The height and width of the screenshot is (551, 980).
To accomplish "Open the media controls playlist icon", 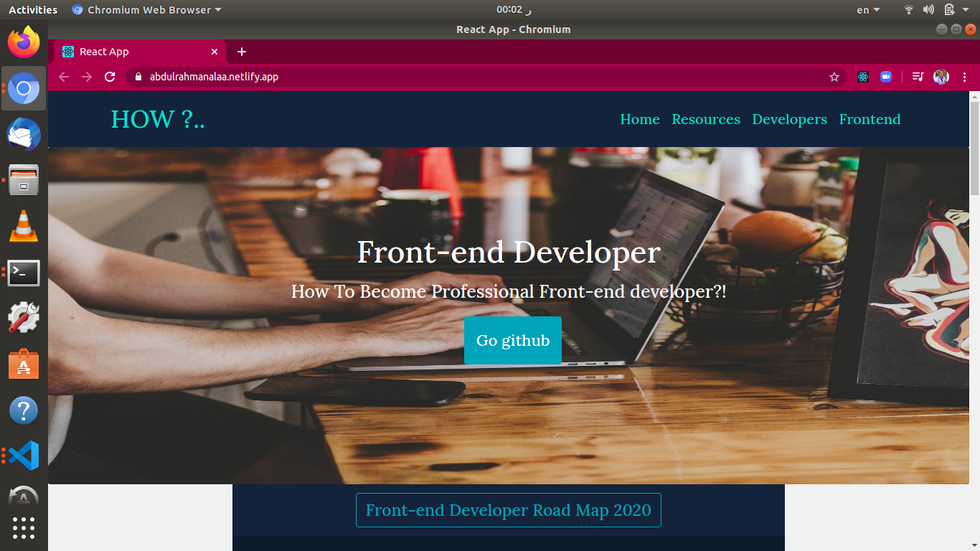I will [918, 77].
